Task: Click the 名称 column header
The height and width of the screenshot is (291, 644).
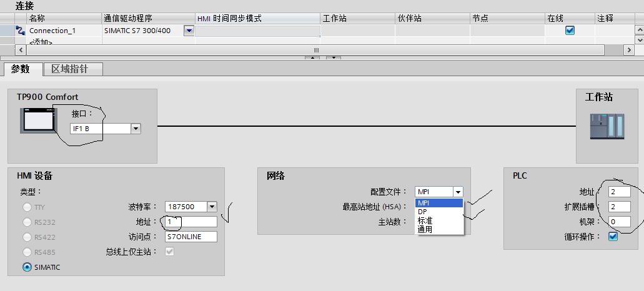Action: (64, 19)
